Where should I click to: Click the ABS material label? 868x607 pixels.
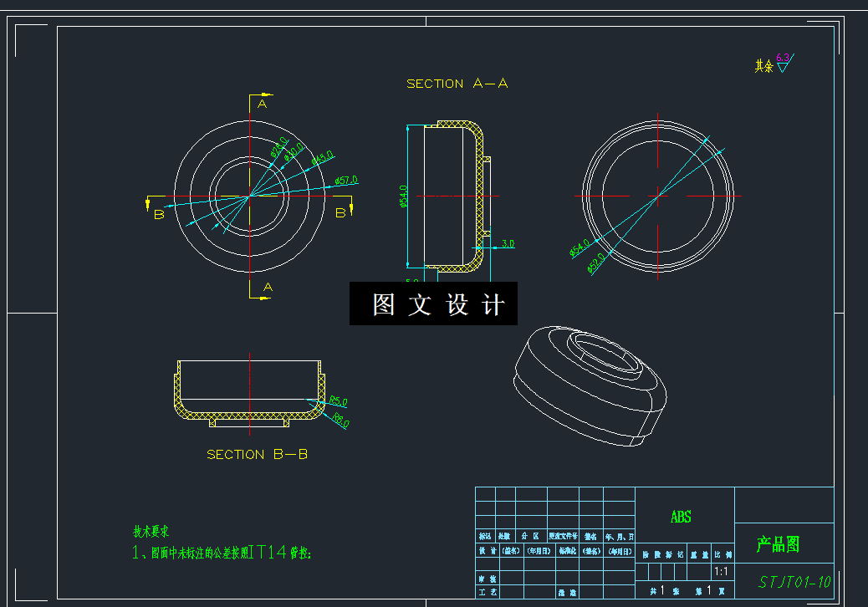(681, 517)
